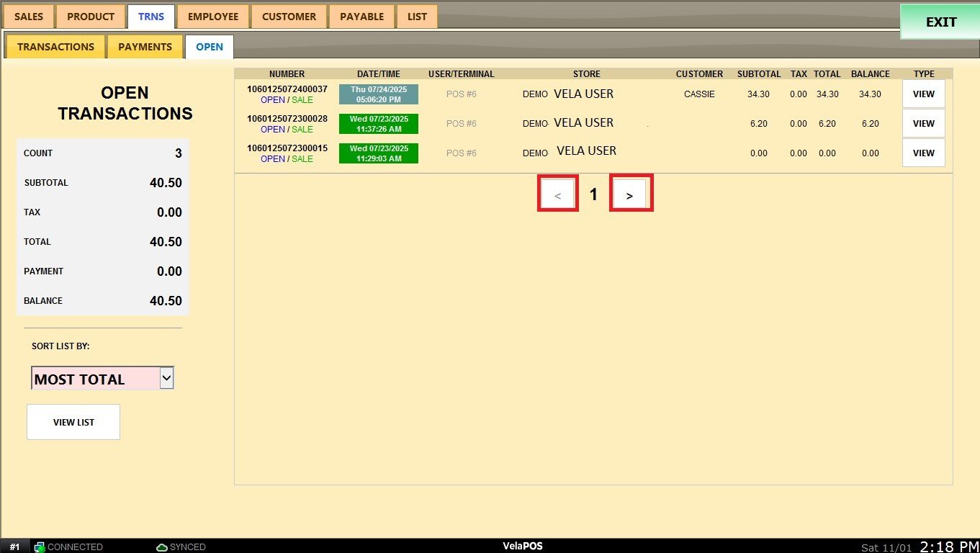
Task: Click the VIEW LIST button
Action: 73,422
